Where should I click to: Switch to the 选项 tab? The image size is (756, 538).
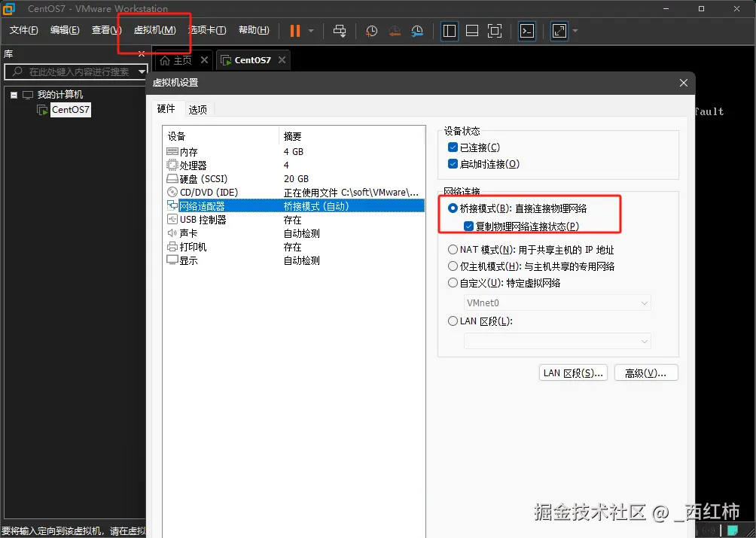(x=198, y=110)
